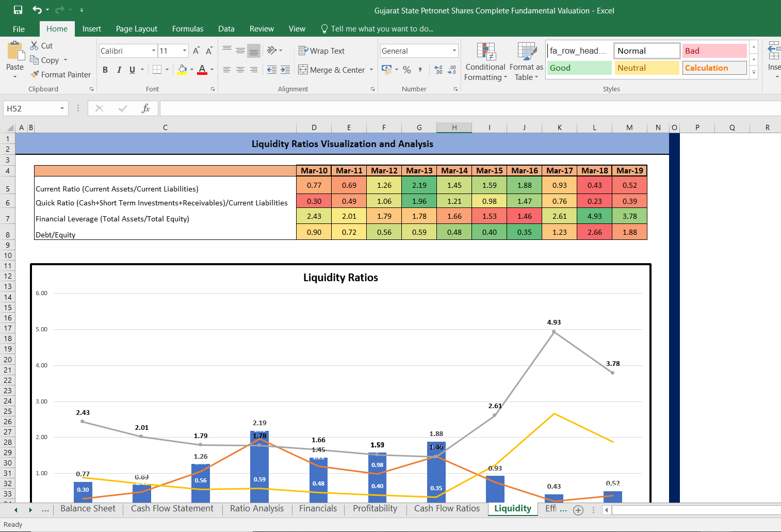This screenshot has width=781, height=532.
Task: Click the Select All corner triangle
Action: coord(10,127)
